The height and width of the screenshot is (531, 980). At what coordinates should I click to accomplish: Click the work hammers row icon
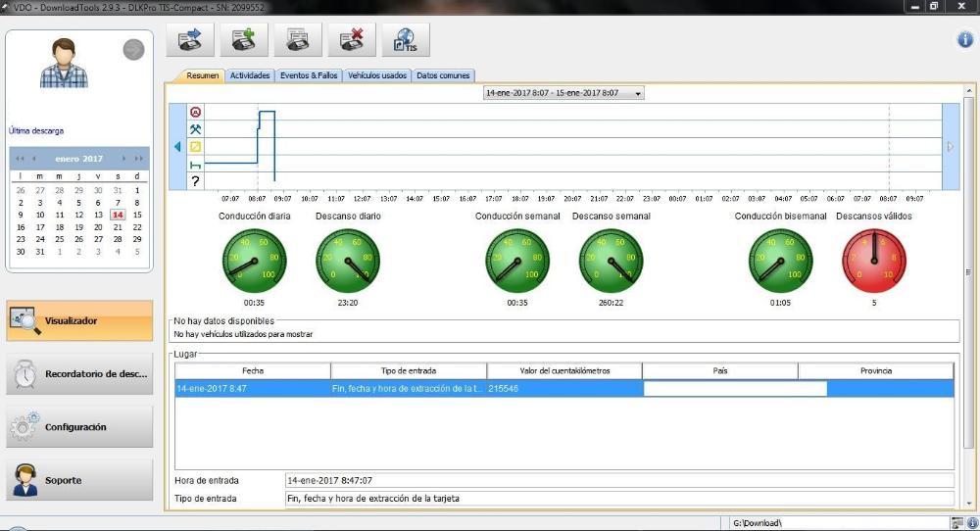click(196, 129)
